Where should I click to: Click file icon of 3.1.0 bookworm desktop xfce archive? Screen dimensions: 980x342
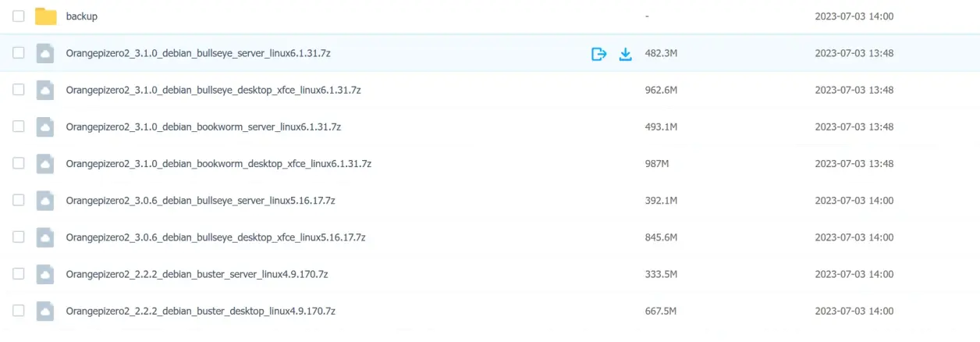click(46, 164)
